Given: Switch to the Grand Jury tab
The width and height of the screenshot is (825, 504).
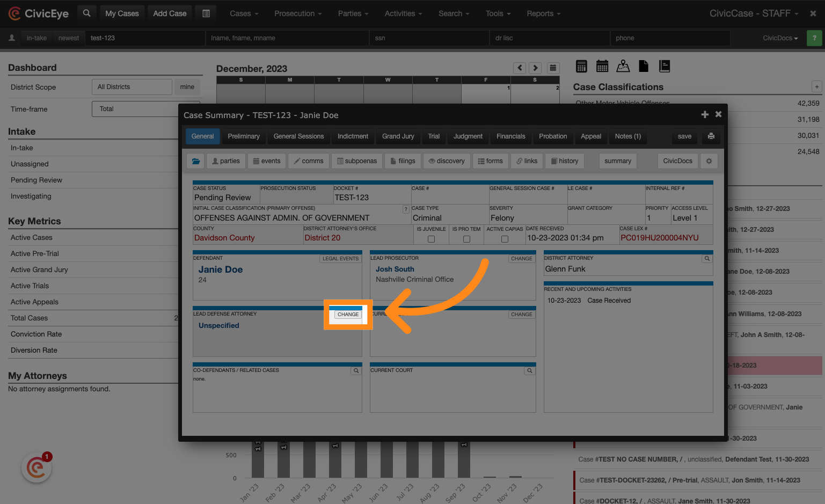Looking at the screenshot, I should (x=398, y=136).
